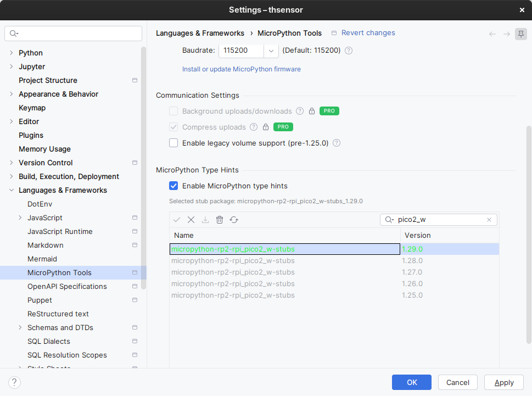532x396 pixels.
Task: Click the settings search input field
Action: (x=73, y=34)
